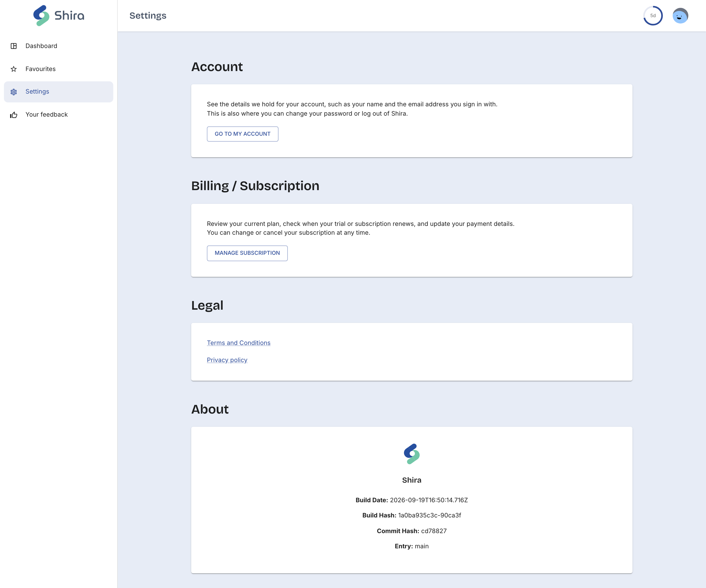Click the Shira name in the About card
The image size is (706, 588).
point(412,480)
